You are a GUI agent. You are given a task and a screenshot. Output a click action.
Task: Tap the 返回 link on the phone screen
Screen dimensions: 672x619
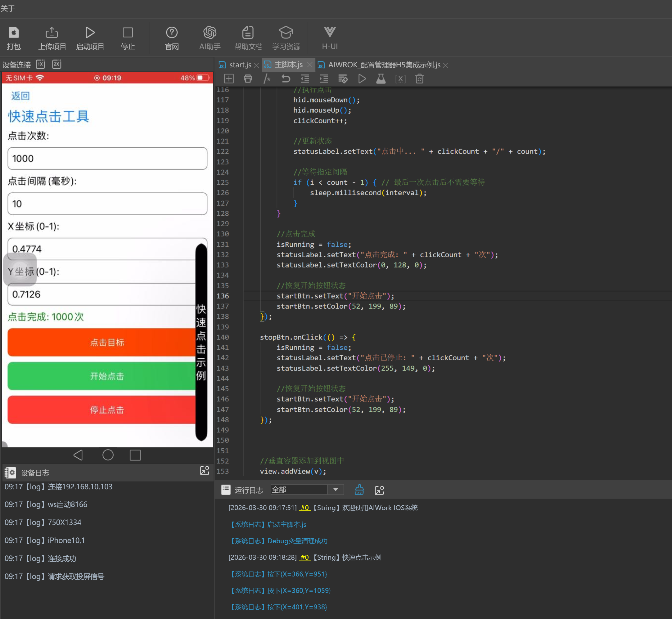click(x=20, y=96)
